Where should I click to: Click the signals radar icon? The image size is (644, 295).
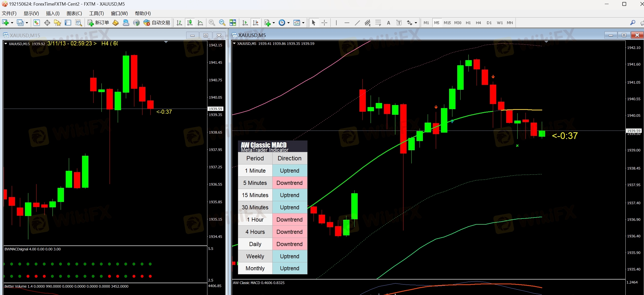137,23
